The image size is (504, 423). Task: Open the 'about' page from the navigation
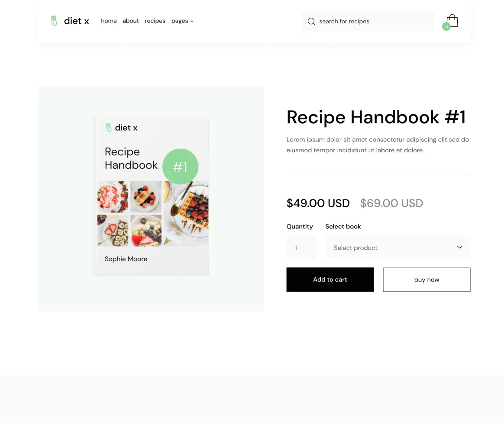[130, 21]
